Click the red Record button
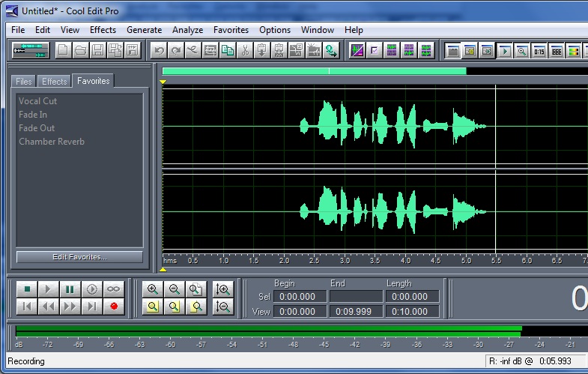The image size is (588, 374). coord(113,307)
